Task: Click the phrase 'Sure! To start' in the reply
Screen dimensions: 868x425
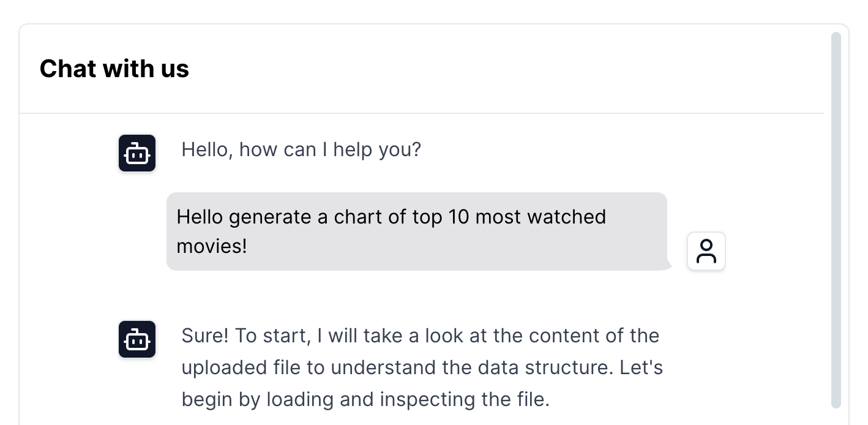Action: tap(245, 336)
